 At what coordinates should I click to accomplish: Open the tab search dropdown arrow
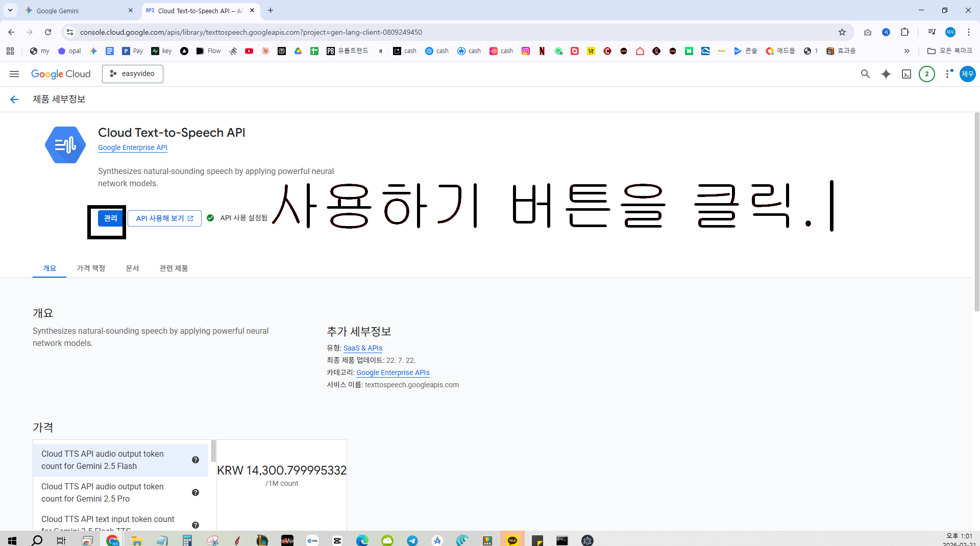pyautogui.click(x=10, y=10)
